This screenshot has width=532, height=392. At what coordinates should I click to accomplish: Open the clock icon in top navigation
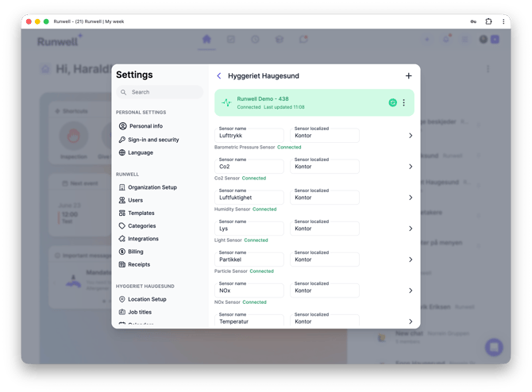(255, 40)
